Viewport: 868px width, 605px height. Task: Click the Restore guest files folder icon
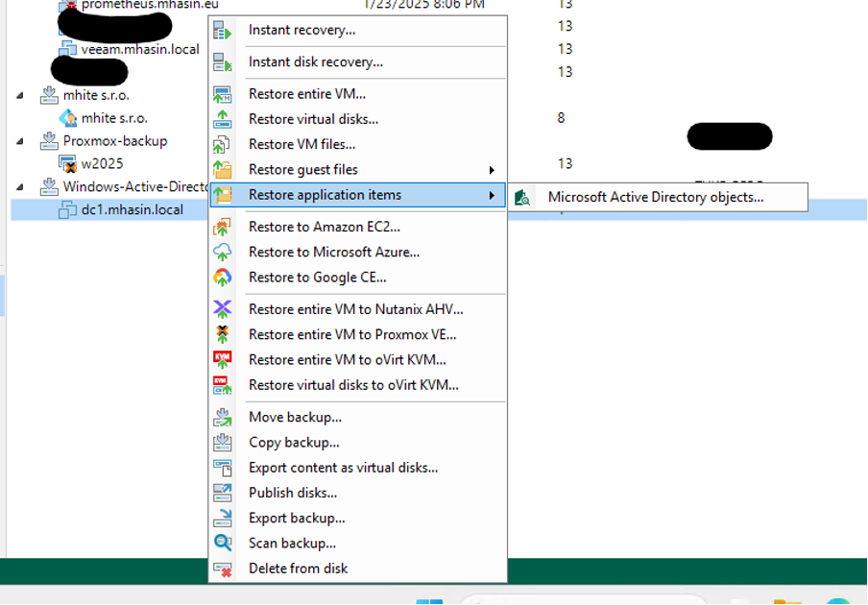(223, 169)
